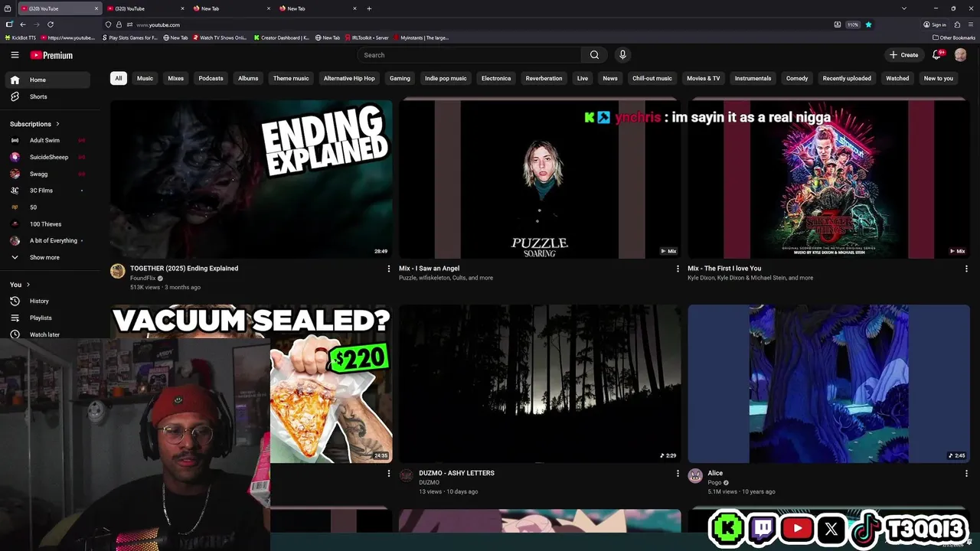This screenshot has width=980, height=551.
Task: Select the Gaming filter chip
Action: 400,78
